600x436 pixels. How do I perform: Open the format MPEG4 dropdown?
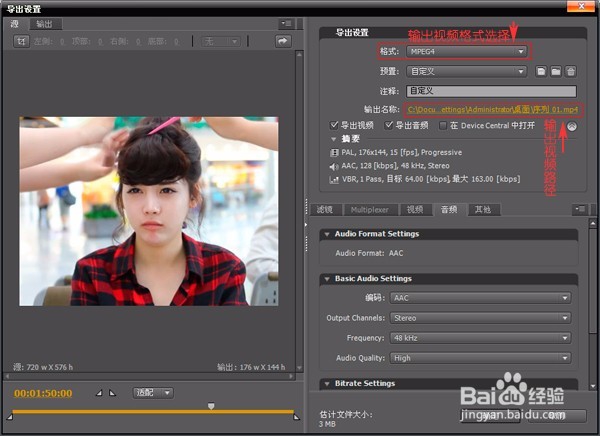467,51
